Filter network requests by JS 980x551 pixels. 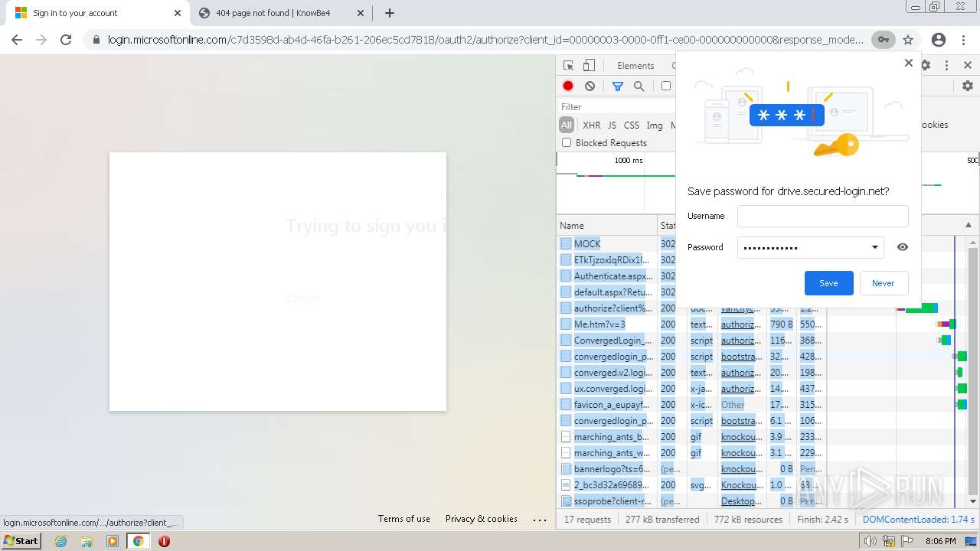[612, 125]
